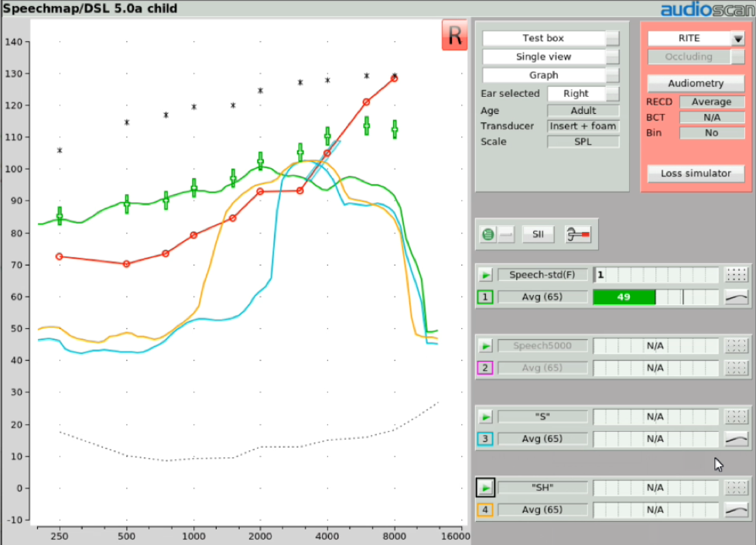This screenshot has height=545, width=756.
Task: Run the "S" stimulus using its play button
Action: pyautogui.click(x=485, y=416)
